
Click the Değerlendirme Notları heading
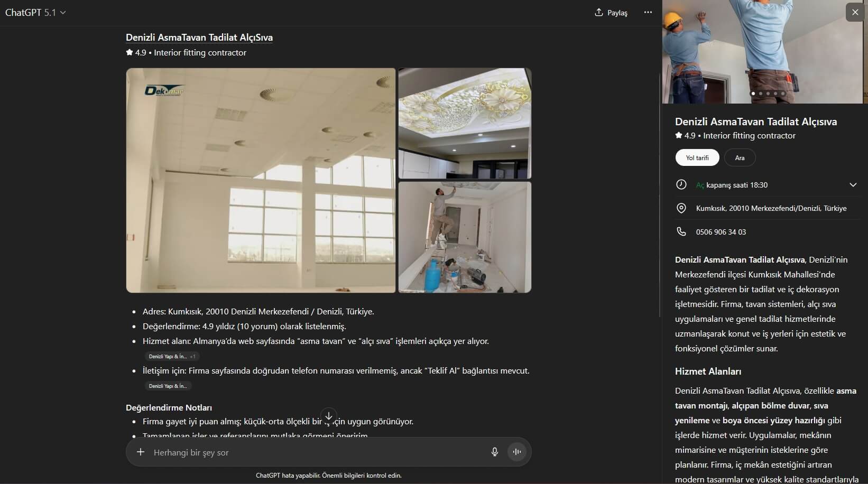pyautogui.click(x=169, y=407)
